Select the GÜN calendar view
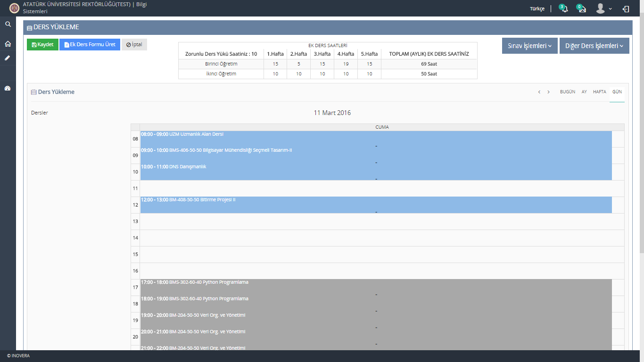The height and width of the screenshot is (362, 644). click(617, 92)
